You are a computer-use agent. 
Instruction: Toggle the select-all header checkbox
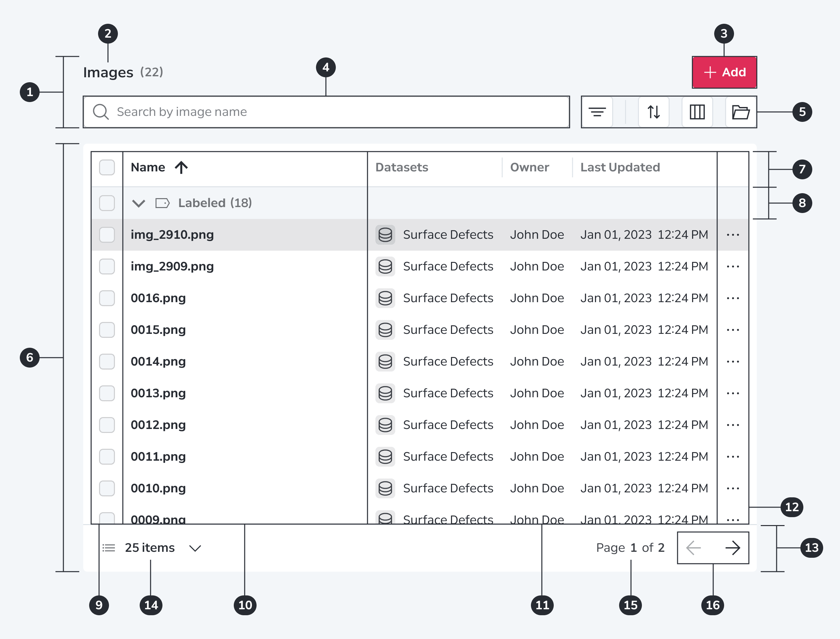pyautogui.click(x=107, y=167)
